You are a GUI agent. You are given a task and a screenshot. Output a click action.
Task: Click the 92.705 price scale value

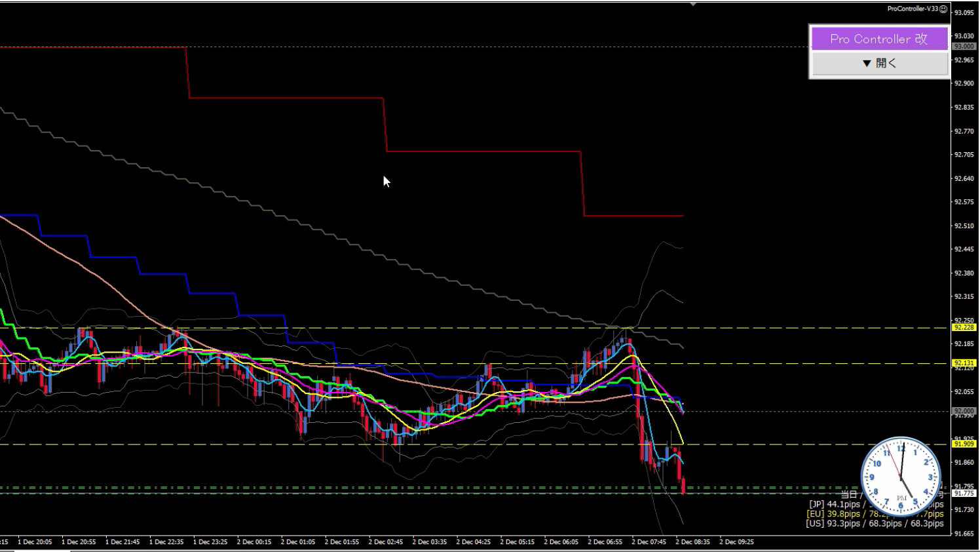click(x=964, y=155)
